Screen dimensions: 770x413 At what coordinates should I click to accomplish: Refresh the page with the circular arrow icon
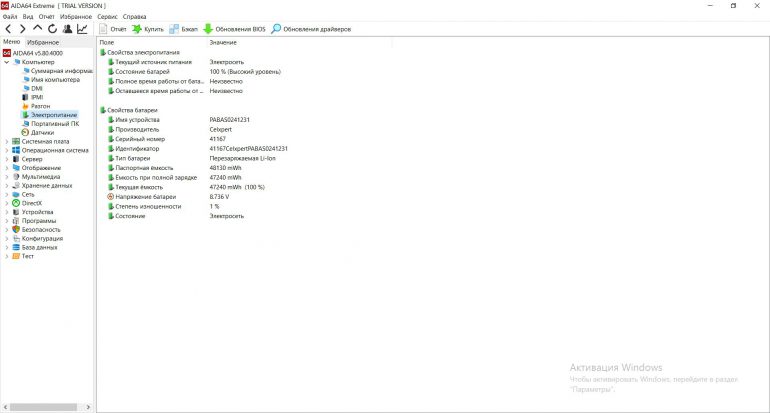[x=52, y=29]
